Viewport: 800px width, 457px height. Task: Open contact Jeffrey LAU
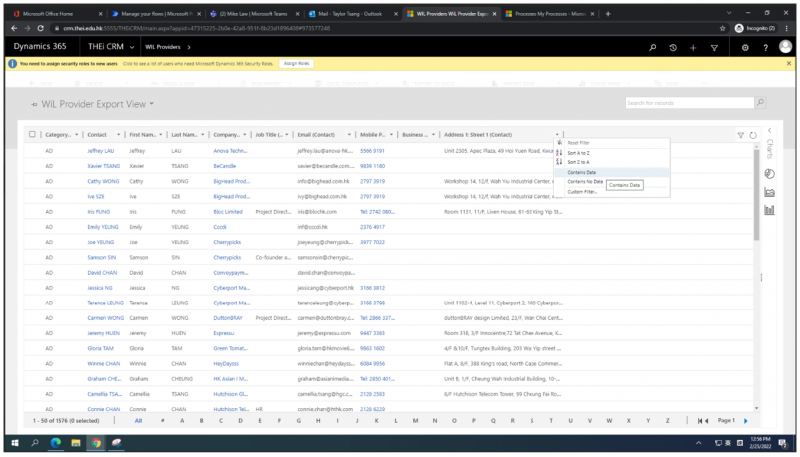tap(101, 151)
